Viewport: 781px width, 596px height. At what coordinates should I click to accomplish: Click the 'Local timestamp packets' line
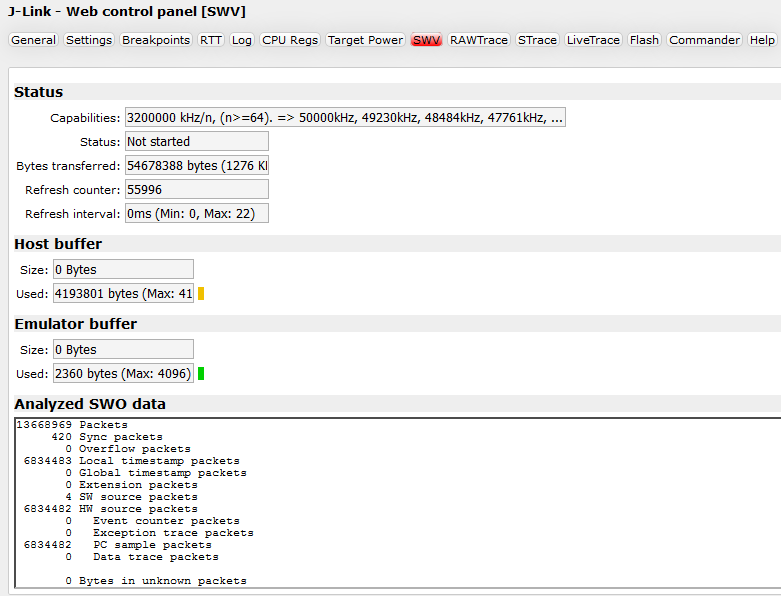(x=131, y=461)
